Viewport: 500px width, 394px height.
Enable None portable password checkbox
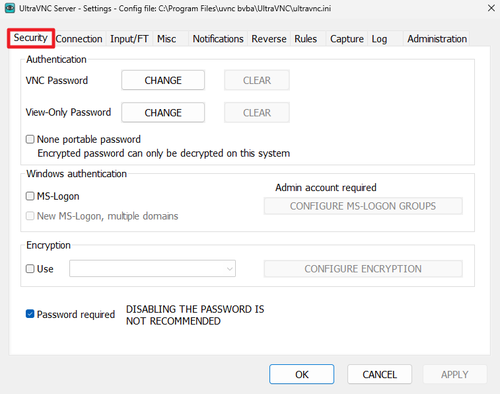pyautogui.click(x=30, y=139)
